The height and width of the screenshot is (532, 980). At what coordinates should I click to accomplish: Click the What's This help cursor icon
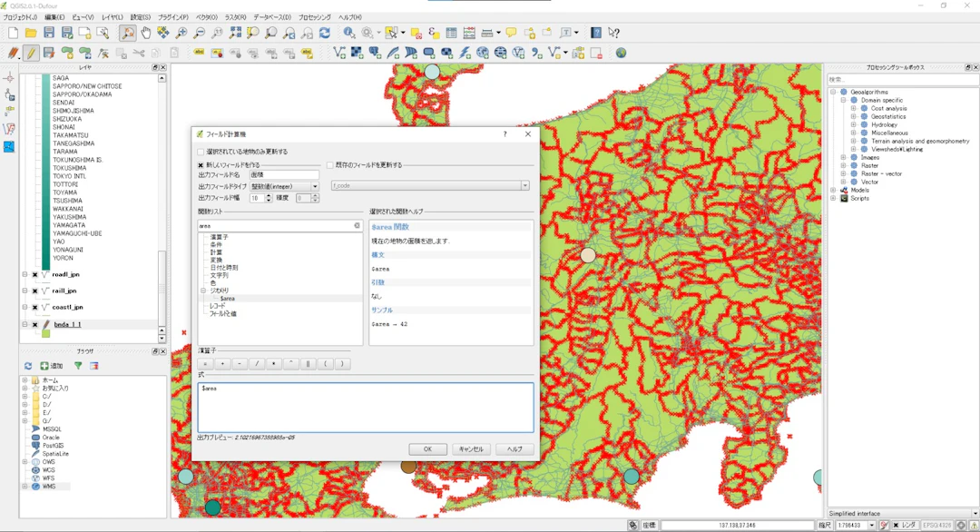(613, 33)
